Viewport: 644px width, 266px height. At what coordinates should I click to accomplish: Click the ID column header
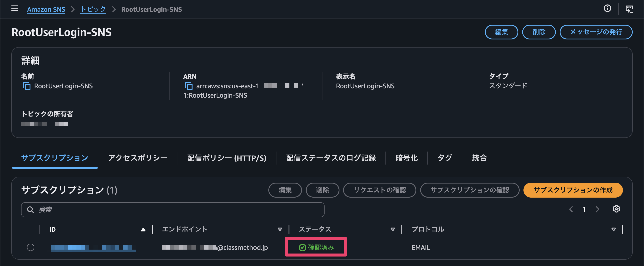[x=53, y=230]
